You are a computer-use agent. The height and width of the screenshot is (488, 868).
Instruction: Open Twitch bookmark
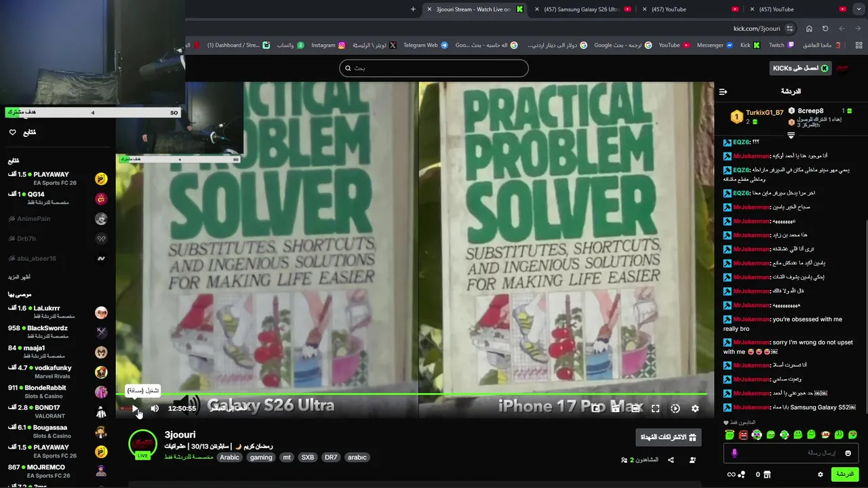pos(781,45)
